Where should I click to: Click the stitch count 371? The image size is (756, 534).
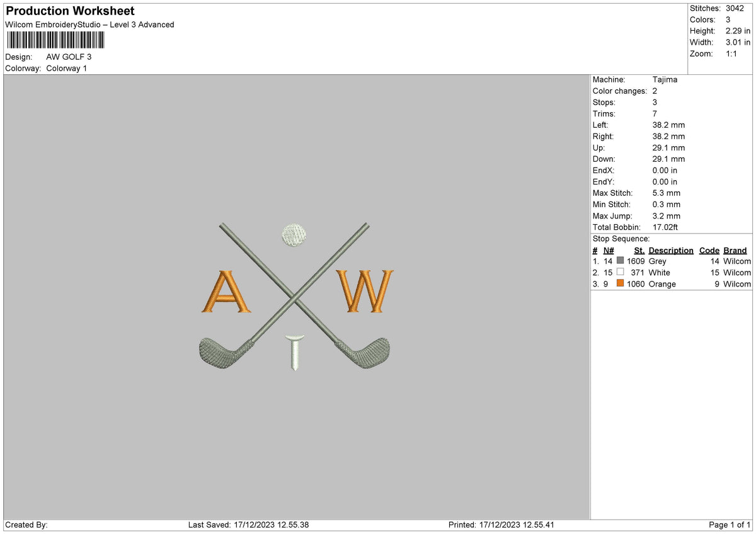[x=638, y=273]
